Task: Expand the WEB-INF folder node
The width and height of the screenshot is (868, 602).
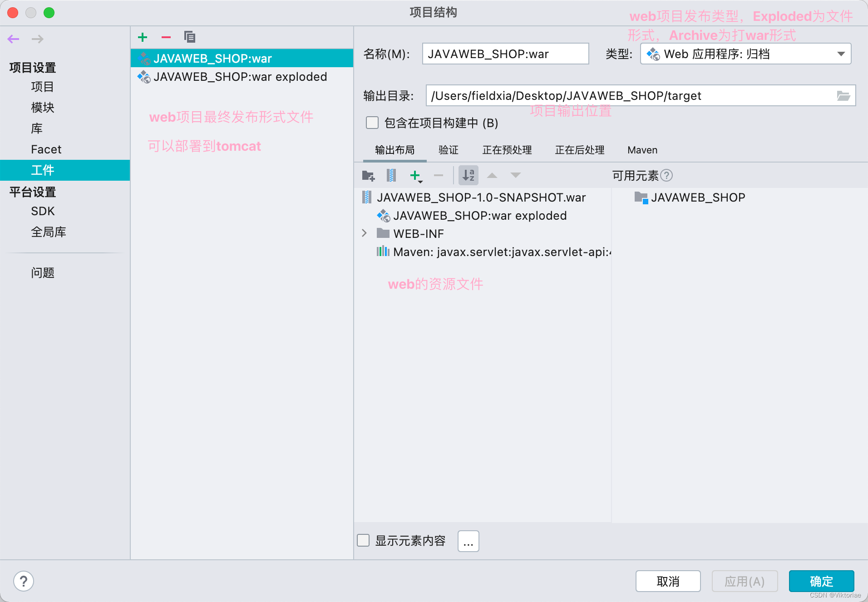Action: tap(365, 233)
